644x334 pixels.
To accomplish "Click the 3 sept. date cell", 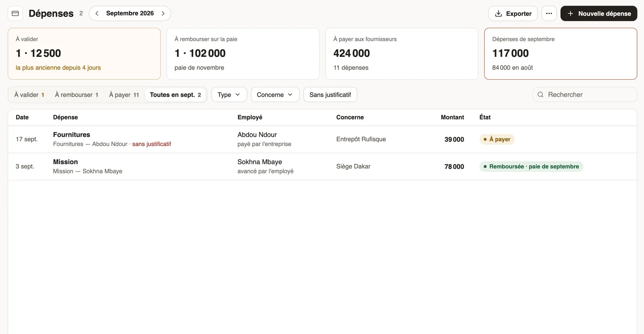I will (25, 166).
